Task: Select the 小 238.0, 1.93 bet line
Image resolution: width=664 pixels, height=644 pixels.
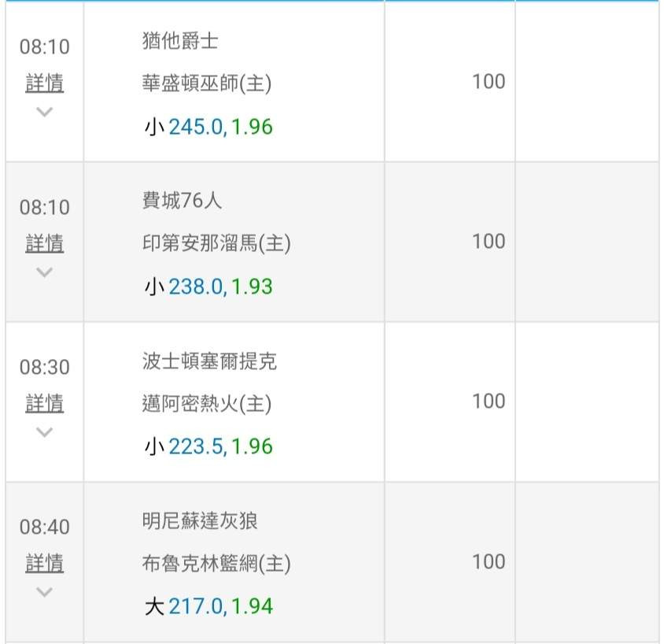Action: (208, 287)
